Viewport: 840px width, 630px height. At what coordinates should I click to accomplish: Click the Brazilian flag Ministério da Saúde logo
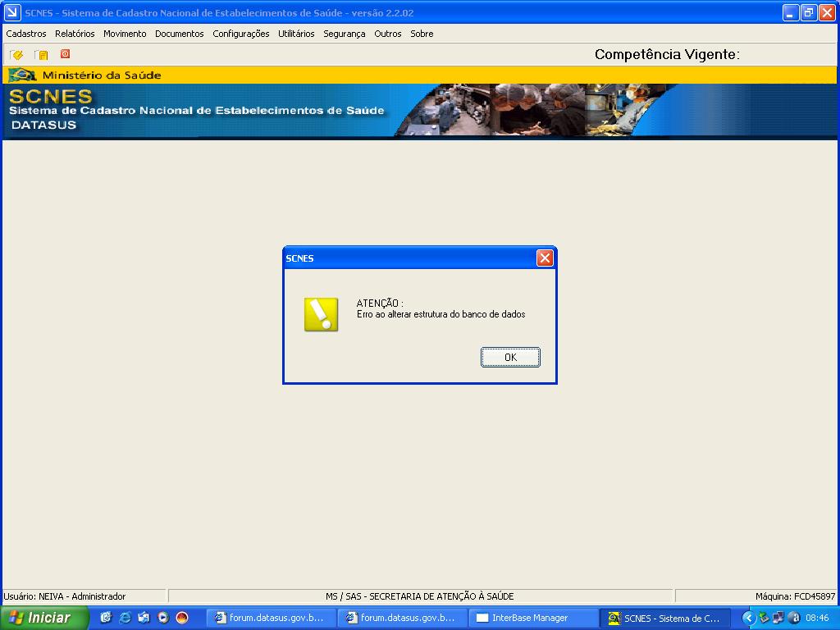pos(22,75)
